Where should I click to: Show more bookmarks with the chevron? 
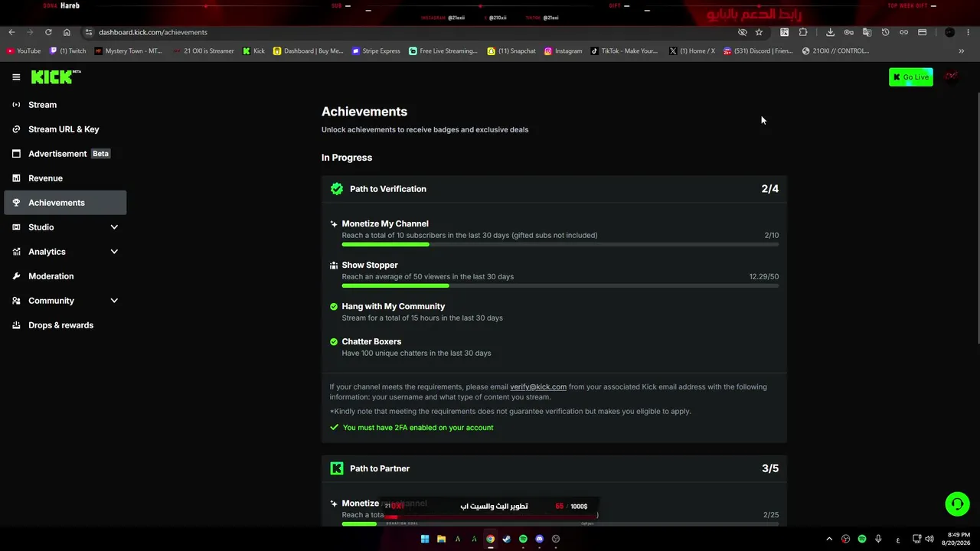962,51
